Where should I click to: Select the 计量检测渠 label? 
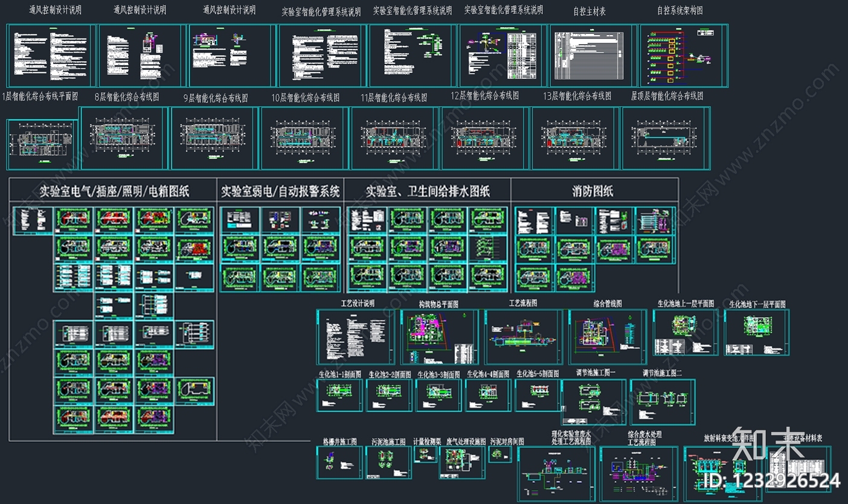click(428, 442)
